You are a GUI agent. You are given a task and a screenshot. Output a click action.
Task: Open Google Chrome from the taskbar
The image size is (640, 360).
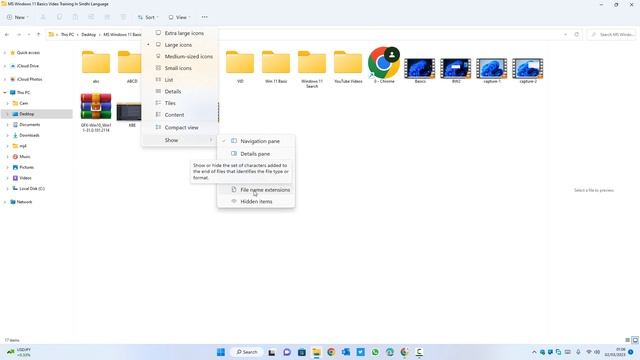coord(331,352)
